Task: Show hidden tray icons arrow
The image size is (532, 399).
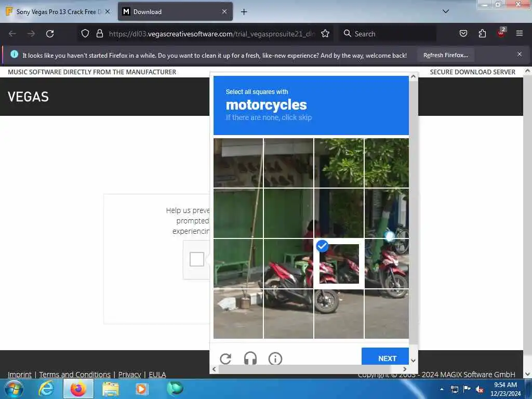Action: coord(442,389)
